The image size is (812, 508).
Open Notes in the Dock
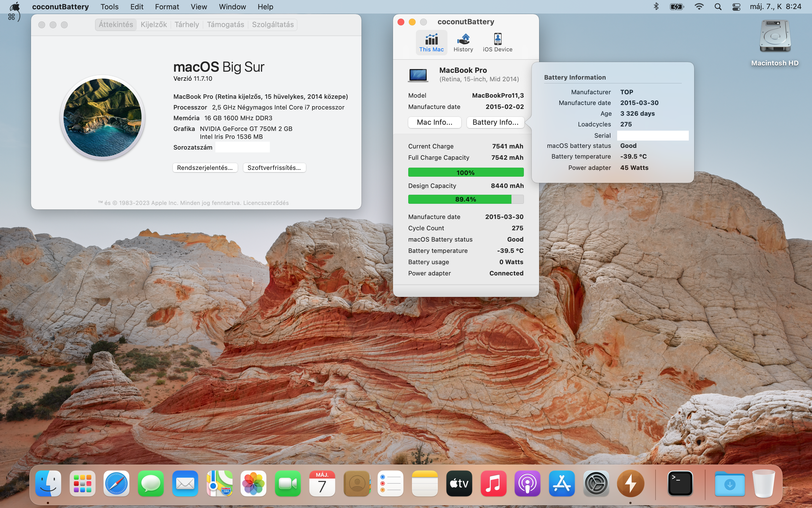pyautogui.click(x=425, y=483)
